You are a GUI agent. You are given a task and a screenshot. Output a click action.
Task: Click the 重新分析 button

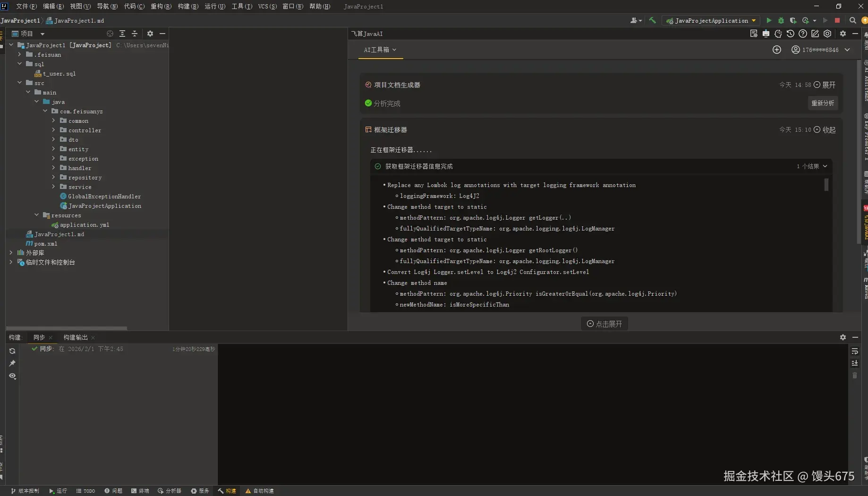823,103
